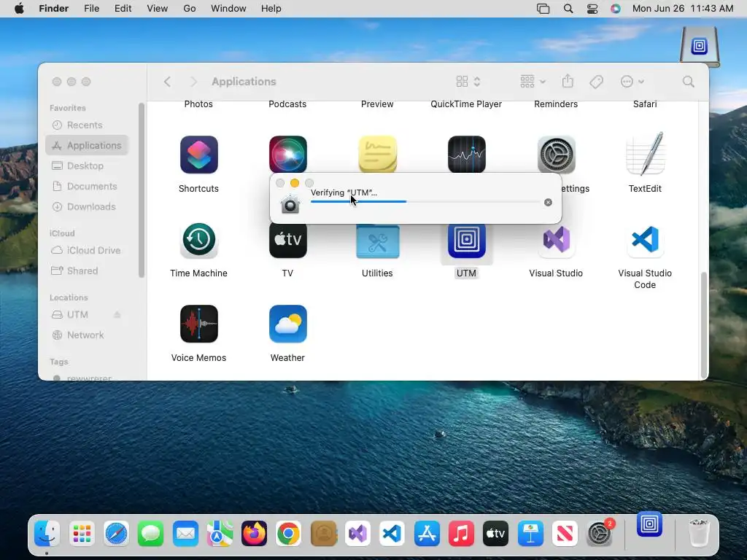The width and height of the screenshot is (747, 560).
Task: Open the TV app in Applications window
Action: tap(287, 241)
